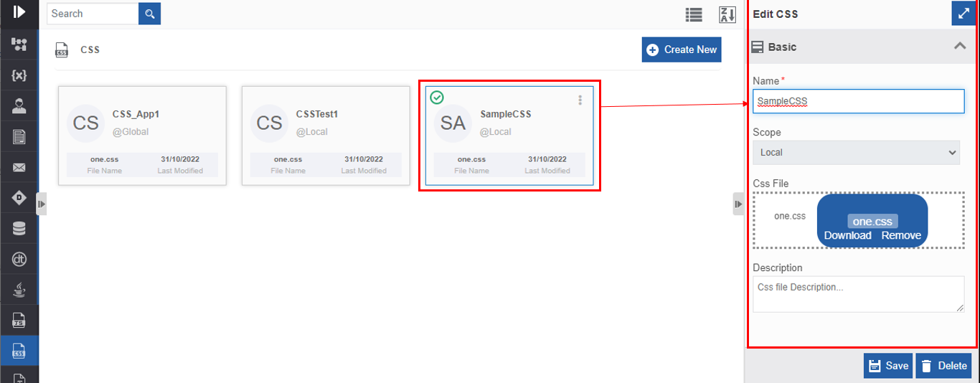Image resolution: width=980 pixels, height=383 pixels.
Task: Open the user profile sidebar icon
Action: (x=19, y=106)
